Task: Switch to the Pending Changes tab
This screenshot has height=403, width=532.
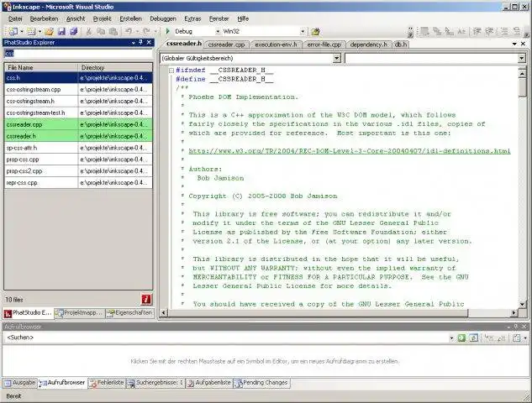Action: tap(261, 383)
